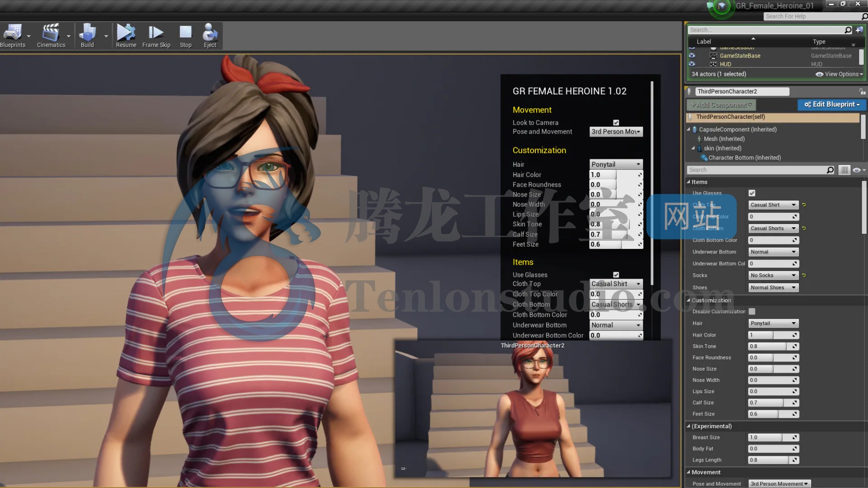The width and height of the screenshot is (868, 488).
Task: Adjust Hair Color slider in game panel
Action: tap(616, 175)
